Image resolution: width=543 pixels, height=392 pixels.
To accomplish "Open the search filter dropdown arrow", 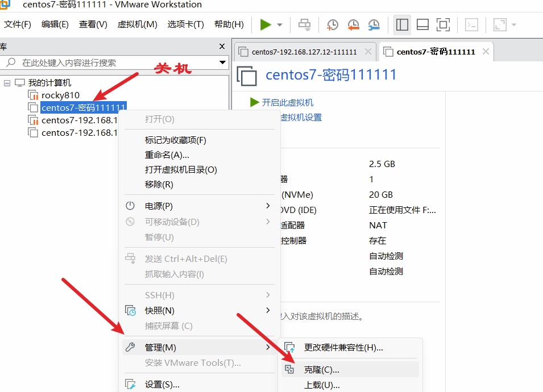I will (x=222, y=62).
